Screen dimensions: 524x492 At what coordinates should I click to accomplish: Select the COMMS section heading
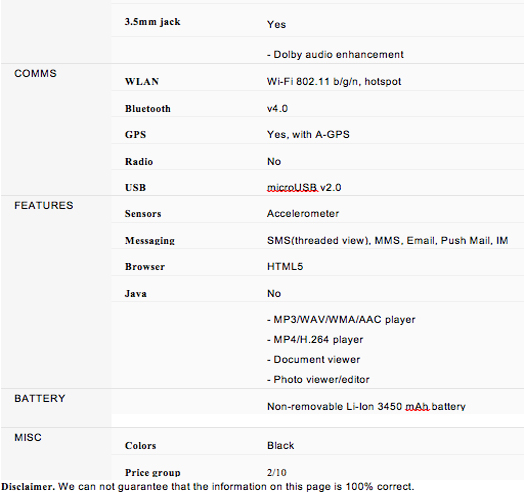[x=35, y=73]
